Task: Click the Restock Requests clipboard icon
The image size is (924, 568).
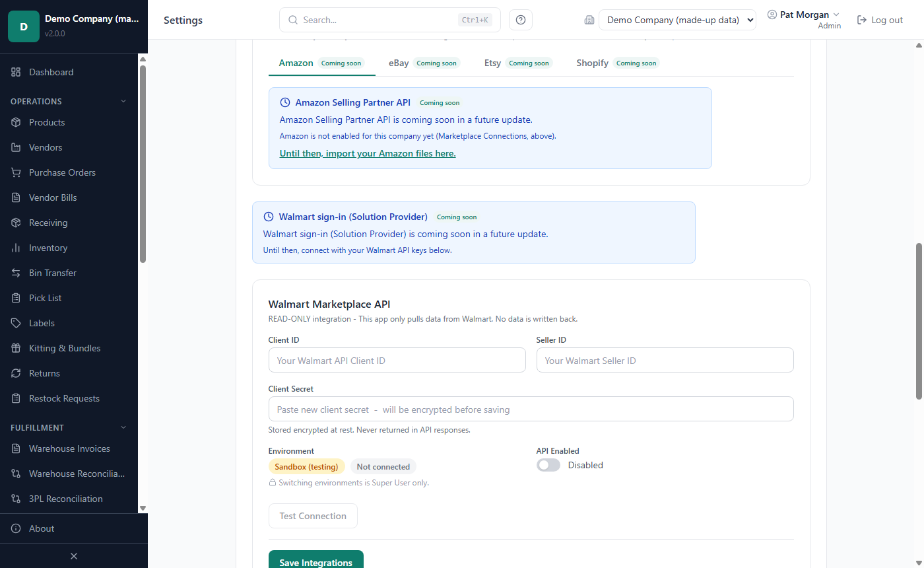Action: [x=16, y=398]
